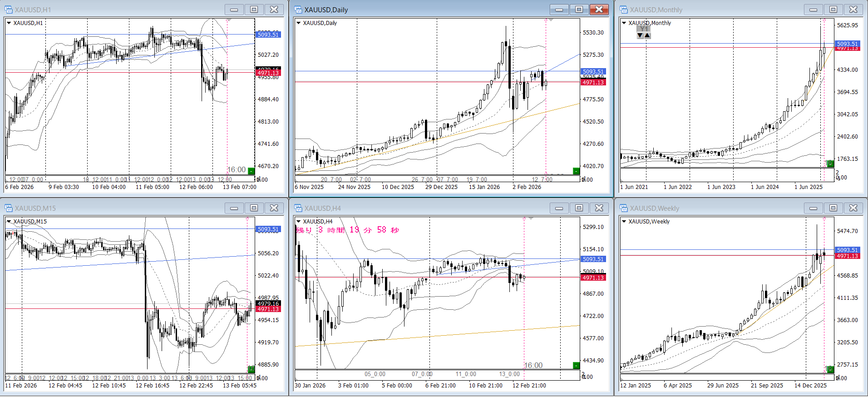Toggle the green minus box on H1 chart
This screenshot has height=397, width=868.
click(251, 171)
